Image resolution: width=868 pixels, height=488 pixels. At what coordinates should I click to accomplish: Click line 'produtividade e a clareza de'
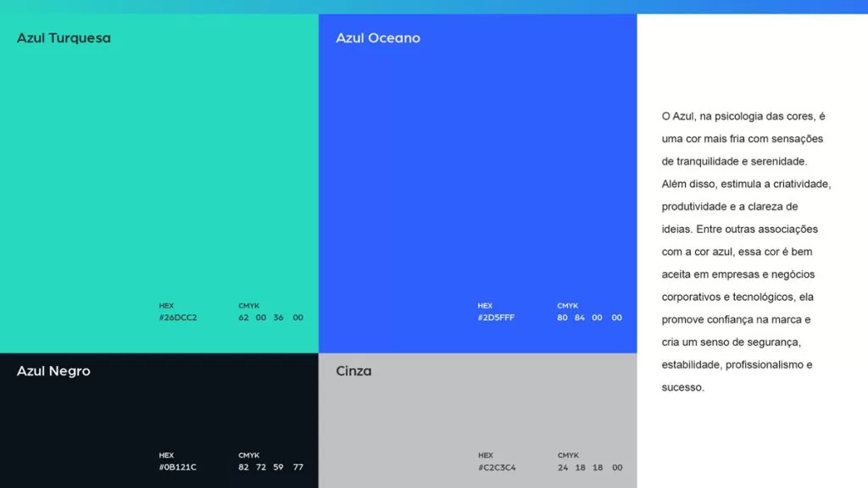coord(730,207)
